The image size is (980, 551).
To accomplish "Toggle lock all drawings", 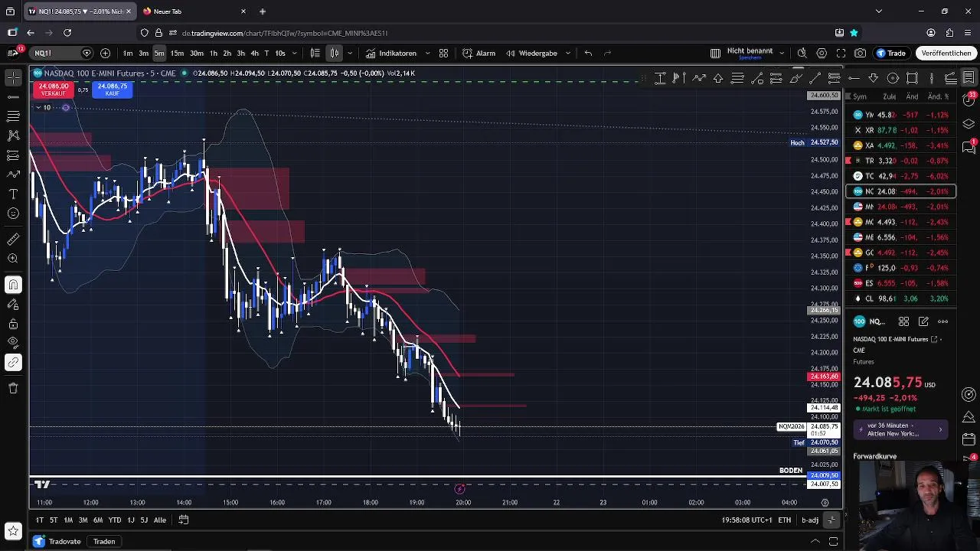I will click(x=13, y=324).
